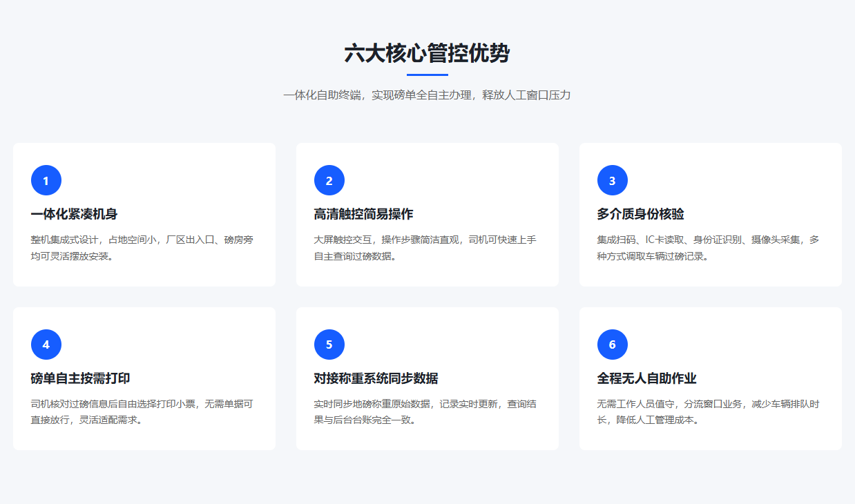Viewport: 855px width, 504px height.
Task: Click the blue number 4 circle badge
Action: click(x=46, y=345)
